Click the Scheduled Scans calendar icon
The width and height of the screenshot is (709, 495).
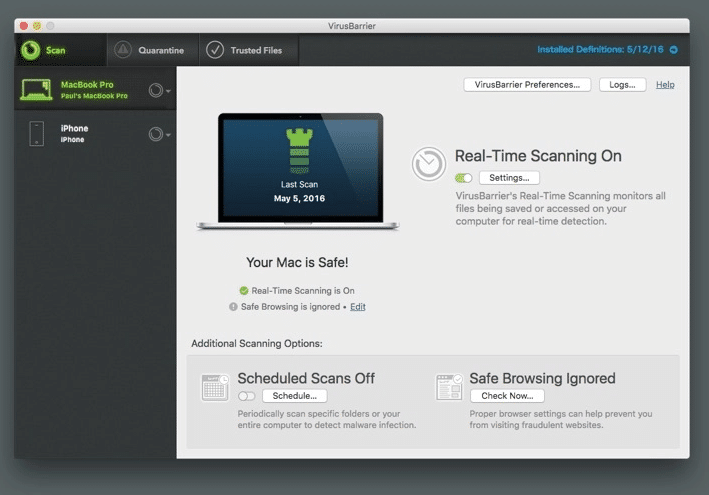point(215,387)
